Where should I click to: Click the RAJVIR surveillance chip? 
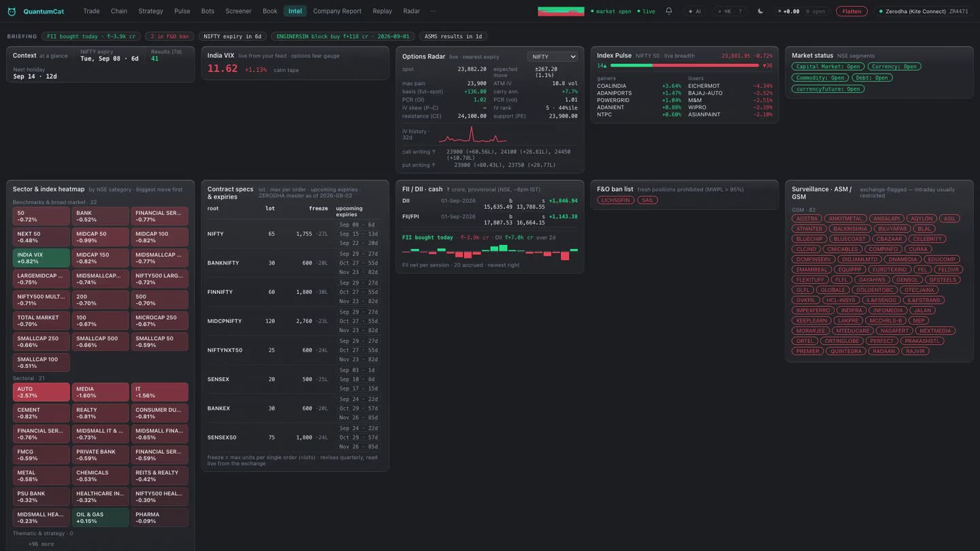[x=915, y=352]
